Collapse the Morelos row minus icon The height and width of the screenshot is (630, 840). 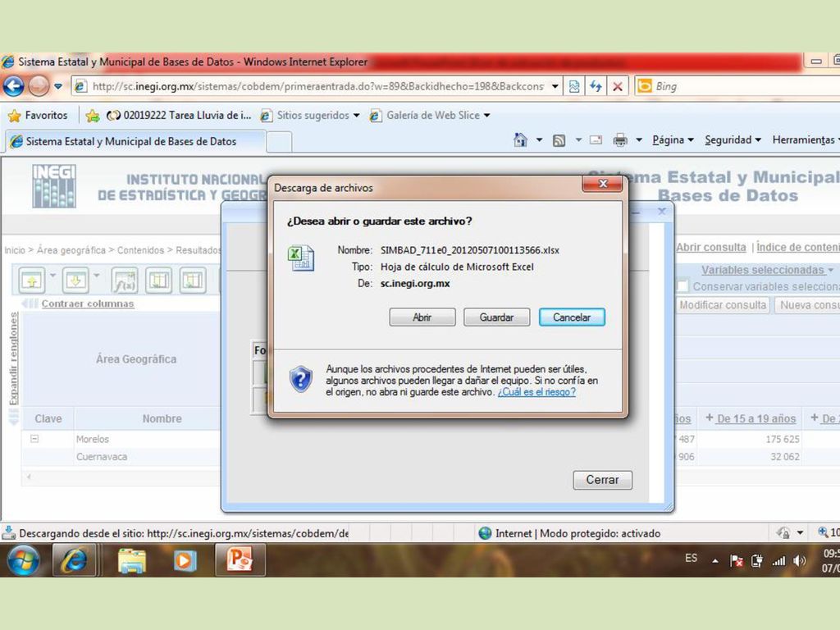click(34, 439)
